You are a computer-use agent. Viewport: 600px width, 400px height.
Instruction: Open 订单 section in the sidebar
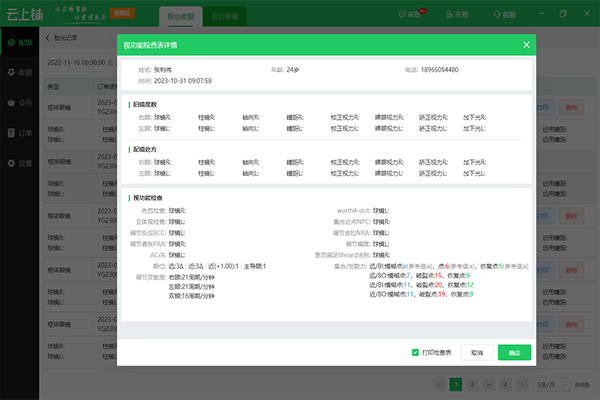[19, 133]
